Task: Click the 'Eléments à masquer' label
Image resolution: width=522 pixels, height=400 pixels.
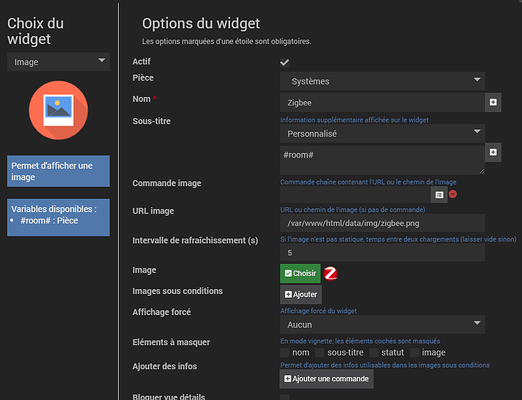Action: click(171, 342)
